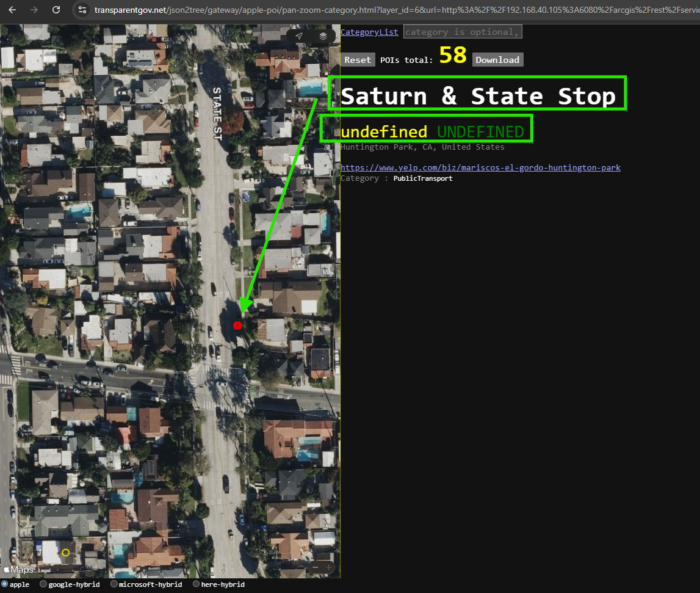Click the map location tracking arrow icon
The image size is (700, 593).
pyautogui.click(x=299, y=36)
